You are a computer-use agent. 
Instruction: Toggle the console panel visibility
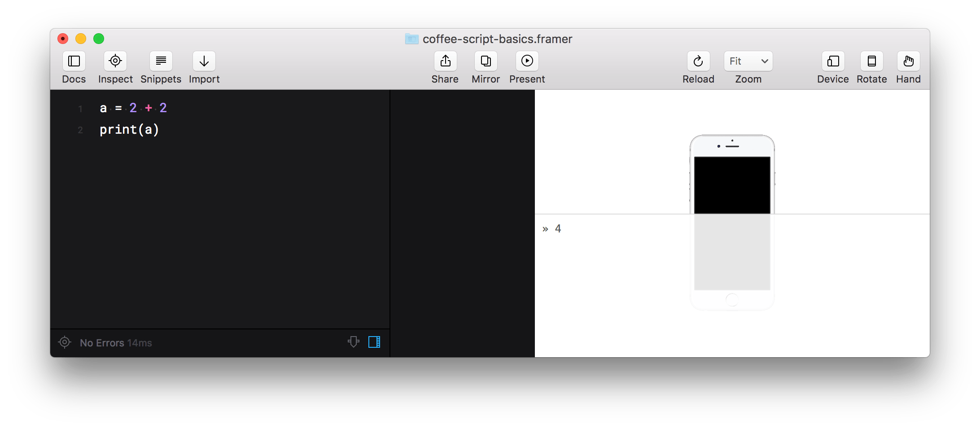click(375, 342)
